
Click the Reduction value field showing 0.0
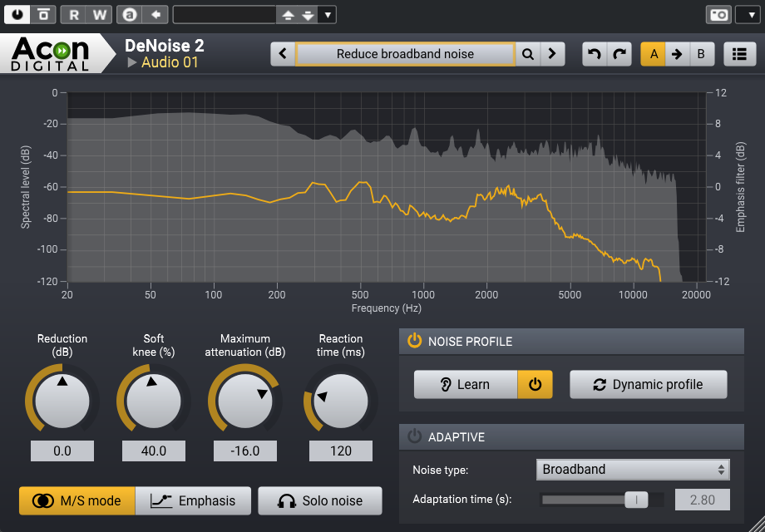62,451
